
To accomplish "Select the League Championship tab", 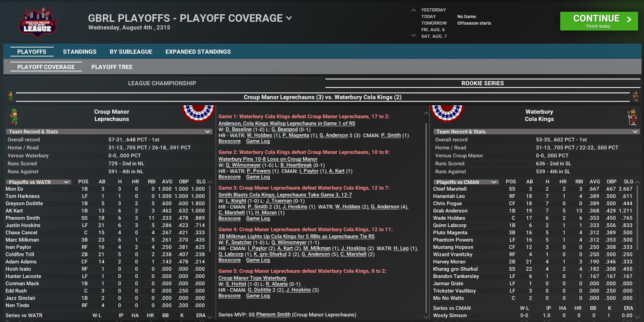I will pos(162,83).
